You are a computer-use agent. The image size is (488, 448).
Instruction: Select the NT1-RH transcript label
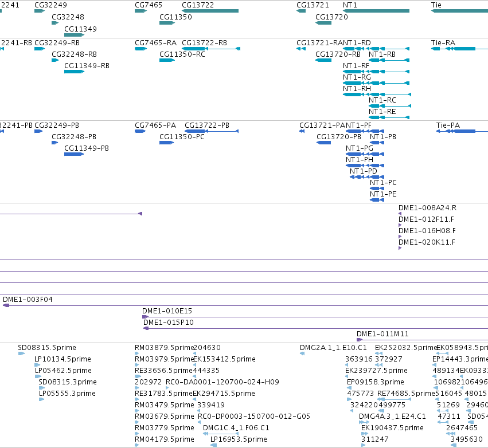(357, 89)
